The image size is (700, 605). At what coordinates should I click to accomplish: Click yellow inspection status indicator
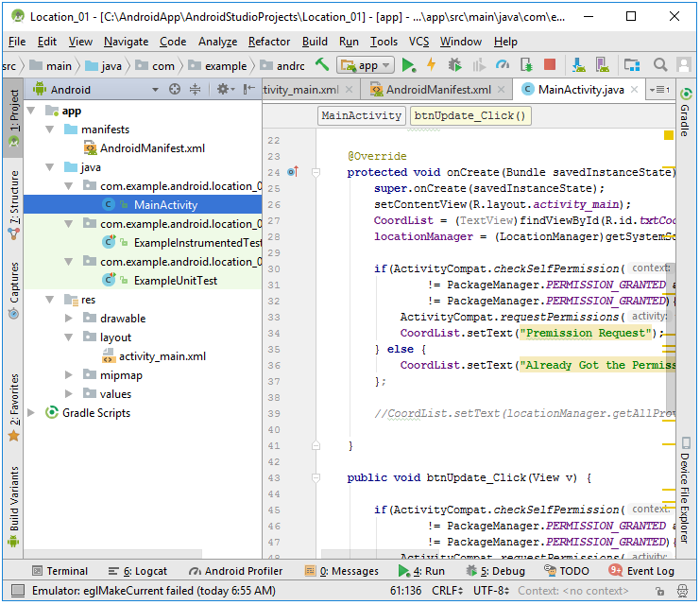coord(668,135)
